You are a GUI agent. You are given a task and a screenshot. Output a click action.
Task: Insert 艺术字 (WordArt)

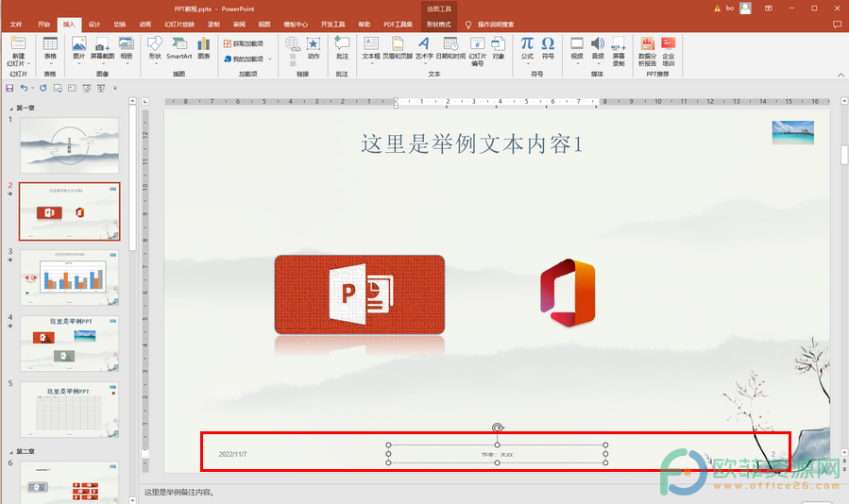click(x=424, y=50)
